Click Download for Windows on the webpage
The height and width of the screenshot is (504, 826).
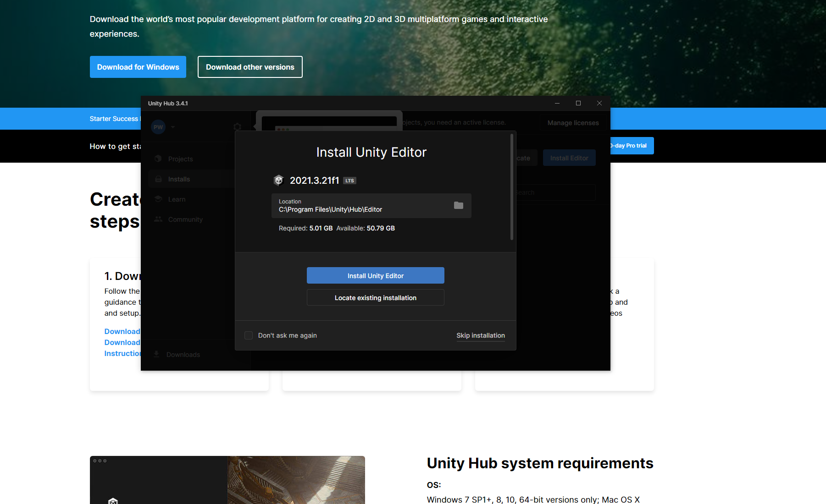click(138, 67)
